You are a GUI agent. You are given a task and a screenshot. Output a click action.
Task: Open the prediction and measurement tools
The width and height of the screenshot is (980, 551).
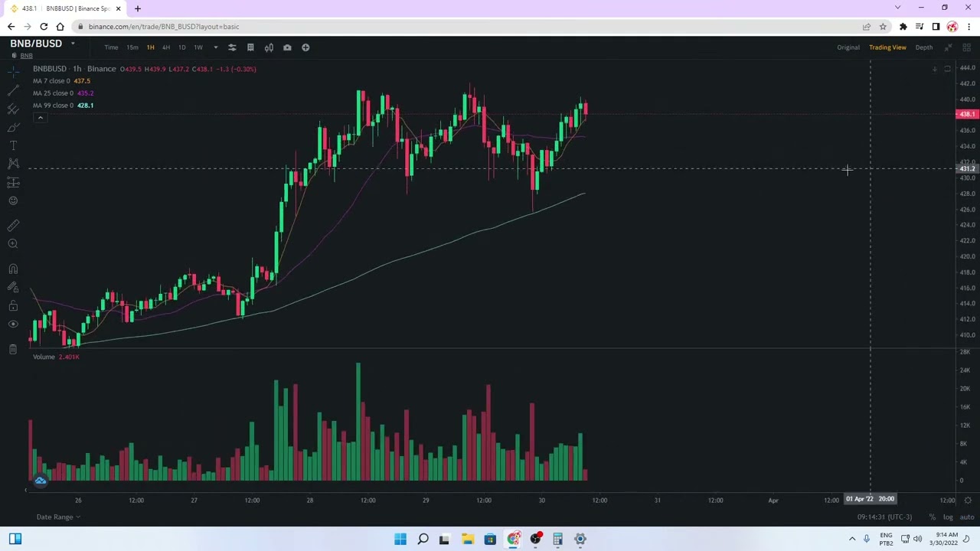[13, 182]
